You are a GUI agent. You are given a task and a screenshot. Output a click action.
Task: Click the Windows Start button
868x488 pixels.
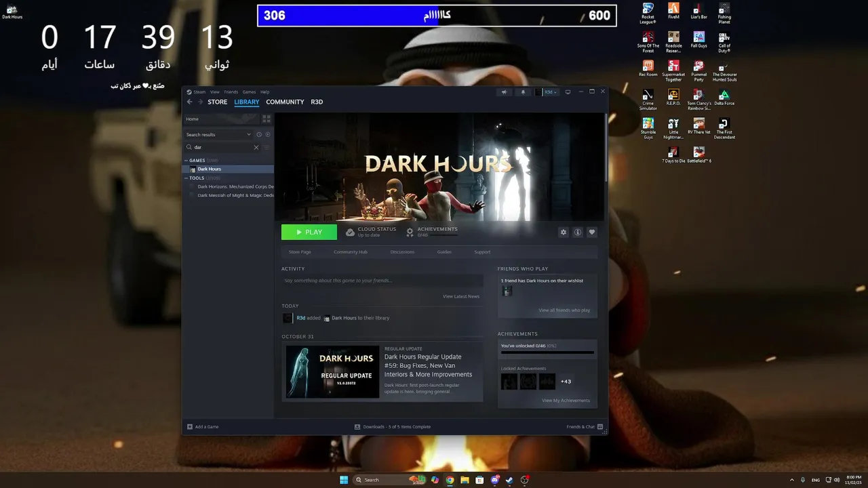[344, 480]
